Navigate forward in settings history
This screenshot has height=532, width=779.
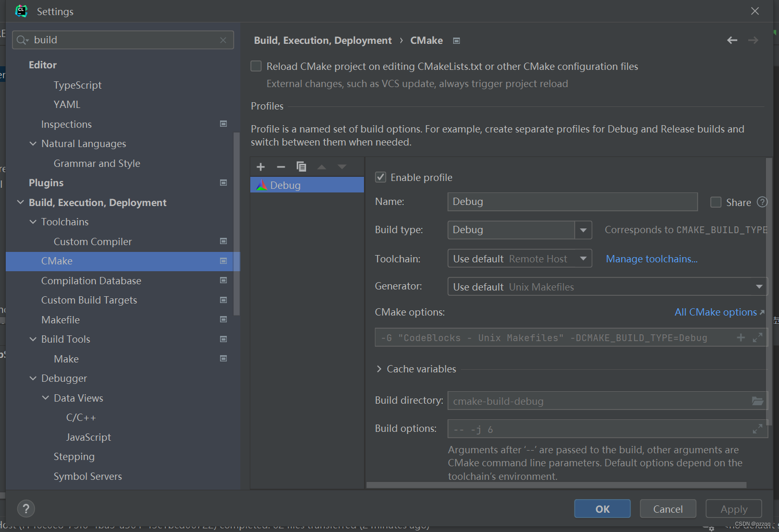click(x=753, y=40)
